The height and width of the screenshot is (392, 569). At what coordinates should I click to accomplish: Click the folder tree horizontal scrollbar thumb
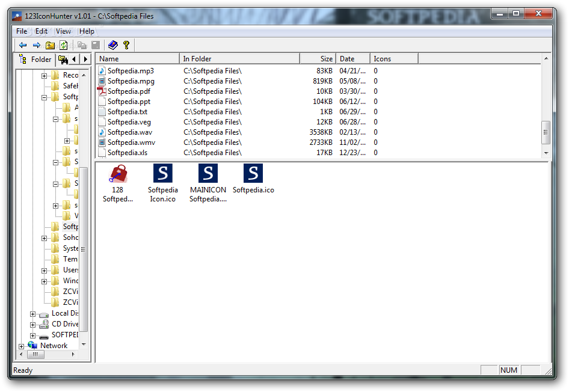tap(35, 354)
